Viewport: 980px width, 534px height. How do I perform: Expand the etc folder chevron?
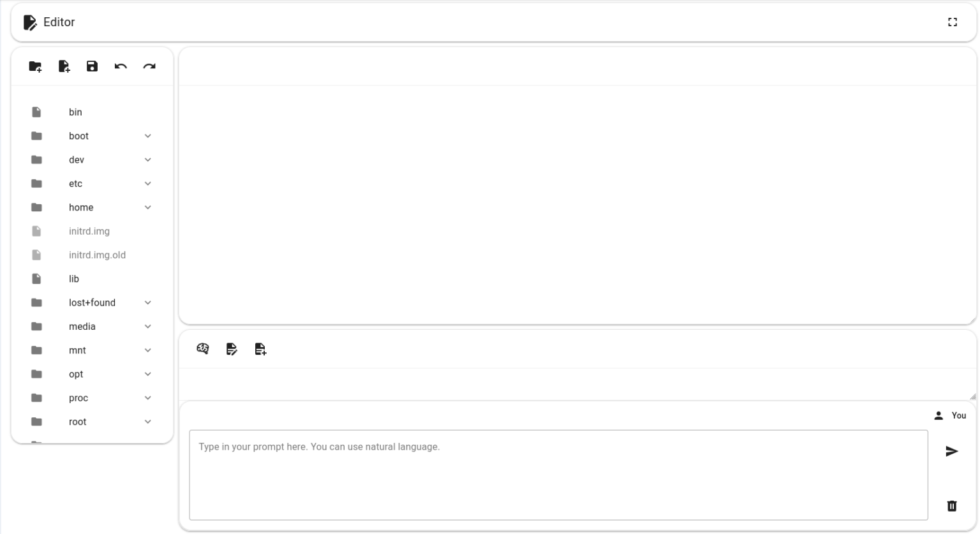tap(147, 184)
